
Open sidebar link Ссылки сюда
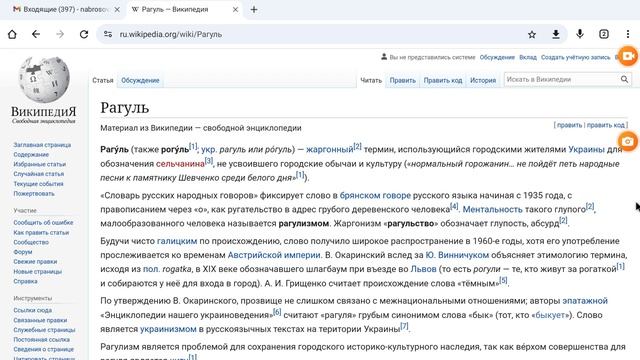click(33, 310)
